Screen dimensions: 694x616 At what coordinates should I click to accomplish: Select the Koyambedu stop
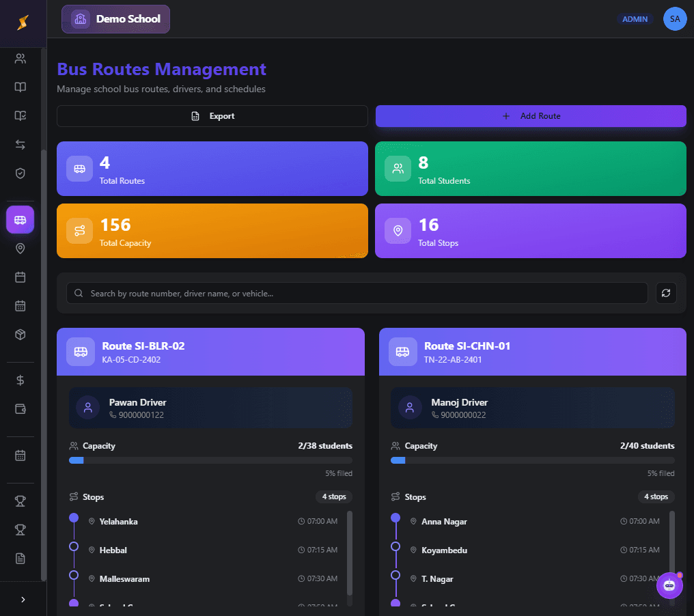(x=444, y=550)
